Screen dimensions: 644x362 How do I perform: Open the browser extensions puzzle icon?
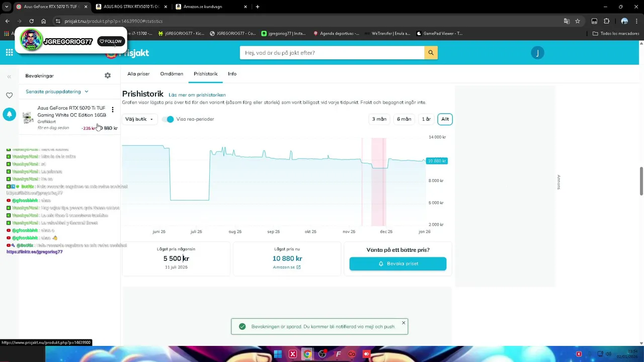pos(606,21)
